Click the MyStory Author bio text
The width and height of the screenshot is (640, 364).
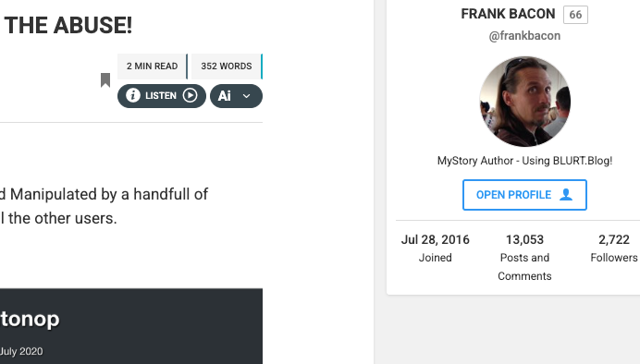coord(524,161)
